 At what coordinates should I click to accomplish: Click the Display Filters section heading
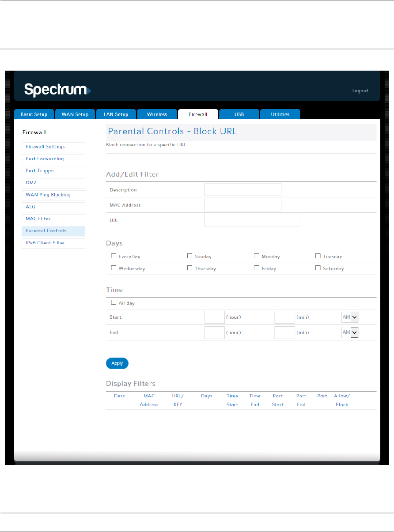click(131, 384)
